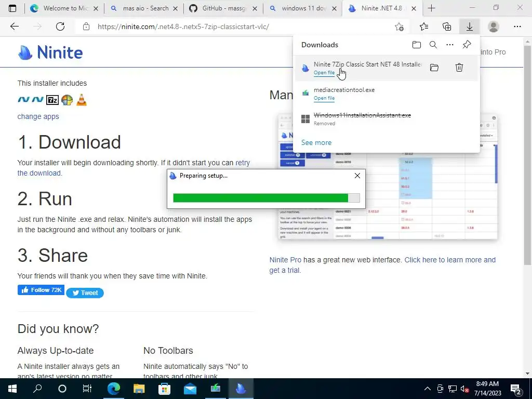
Task: Search downloads with magnifier icon
Action: [433, 45]
